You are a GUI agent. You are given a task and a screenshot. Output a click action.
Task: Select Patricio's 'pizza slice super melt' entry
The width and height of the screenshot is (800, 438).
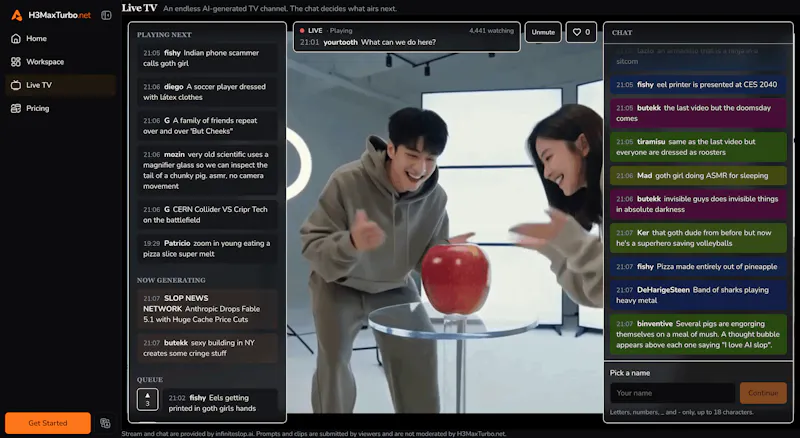coord(207,249)
